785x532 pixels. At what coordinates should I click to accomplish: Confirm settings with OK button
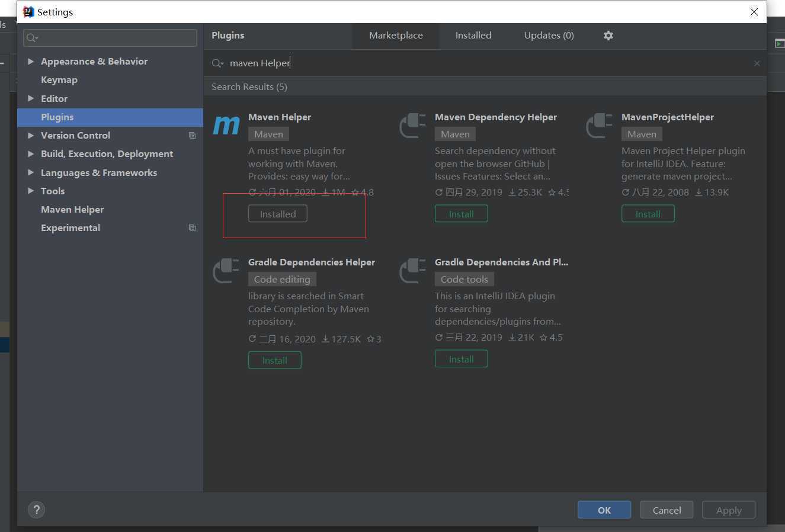point(604,510)
